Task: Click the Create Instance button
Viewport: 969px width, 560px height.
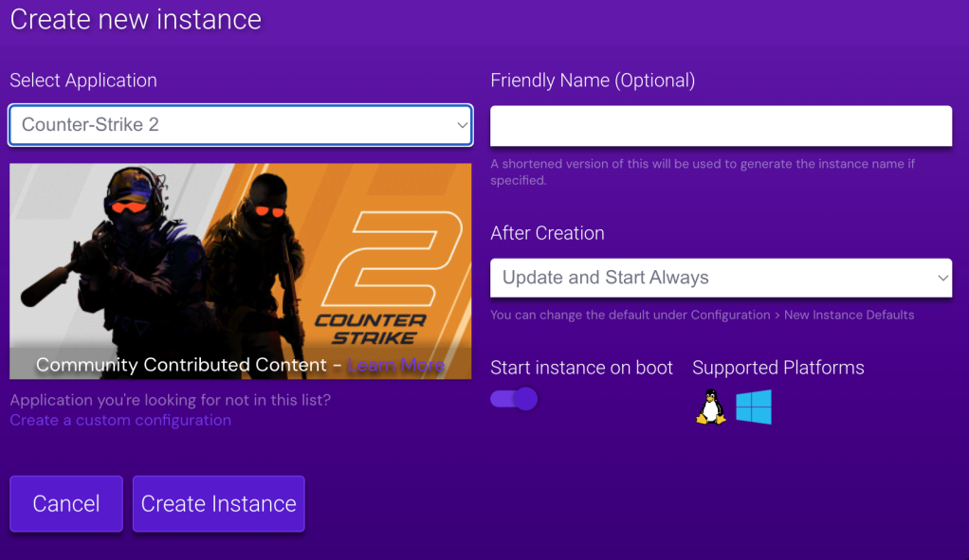Action: pyautogui.click(x=219, y=504)
